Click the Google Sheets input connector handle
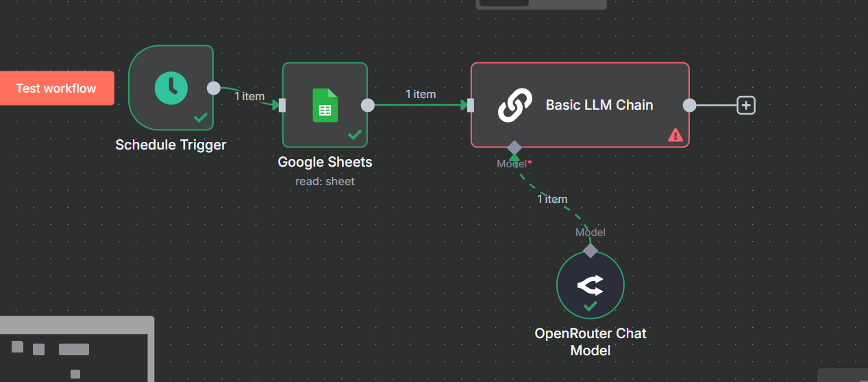This screenshot has width=868, height=382. point(282,105)
